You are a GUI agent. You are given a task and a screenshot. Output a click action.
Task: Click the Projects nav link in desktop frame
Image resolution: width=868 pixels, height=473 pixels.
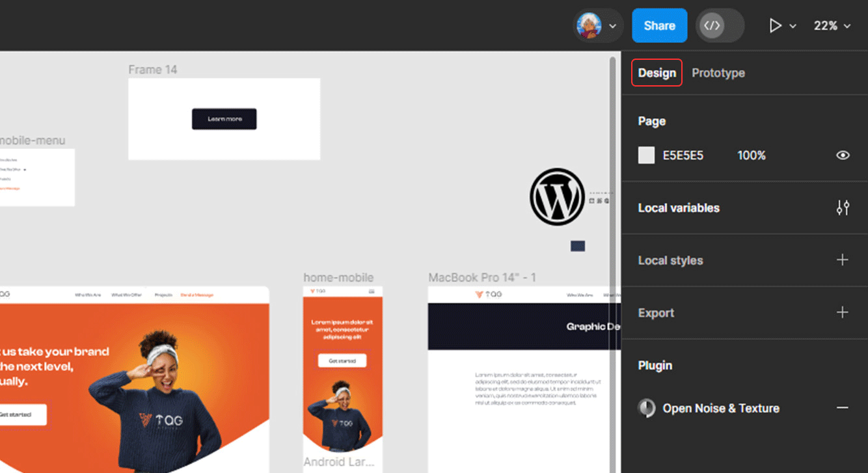(163, 295)
